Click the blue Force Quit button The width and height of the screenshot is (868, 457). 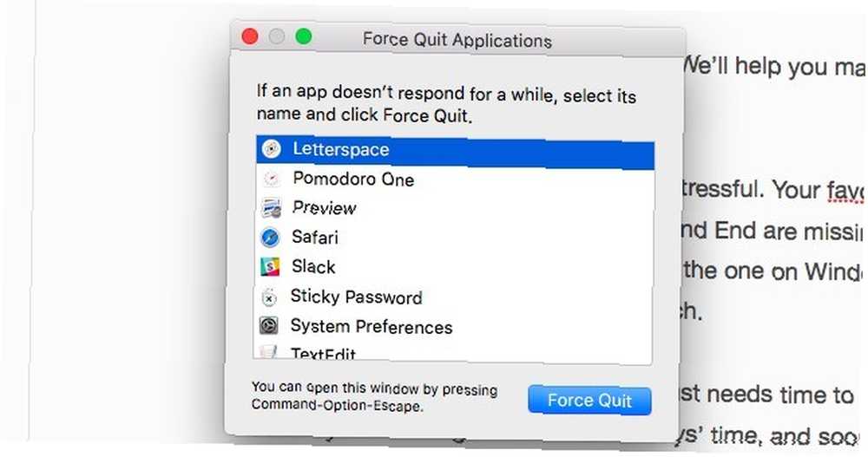(589, 400)
